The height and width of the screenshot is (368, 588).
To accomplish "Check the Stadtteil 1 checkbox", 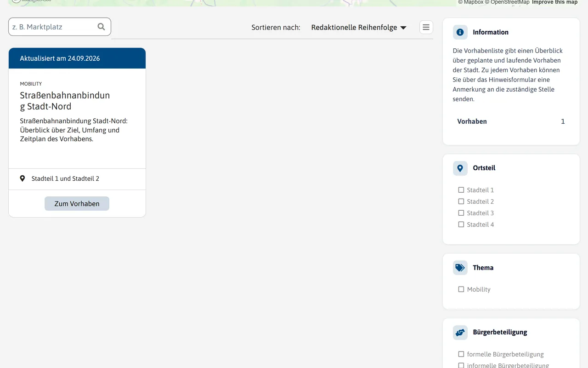I will 461,190.
